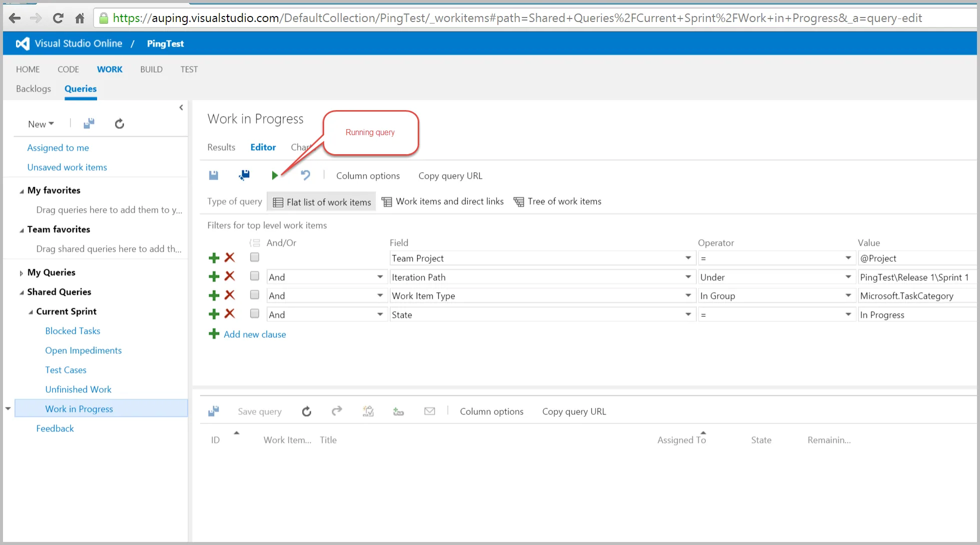The height and width of the screenshot is (545, 980).
Task: Open the Blocked Tasks query
Action: 73,331
